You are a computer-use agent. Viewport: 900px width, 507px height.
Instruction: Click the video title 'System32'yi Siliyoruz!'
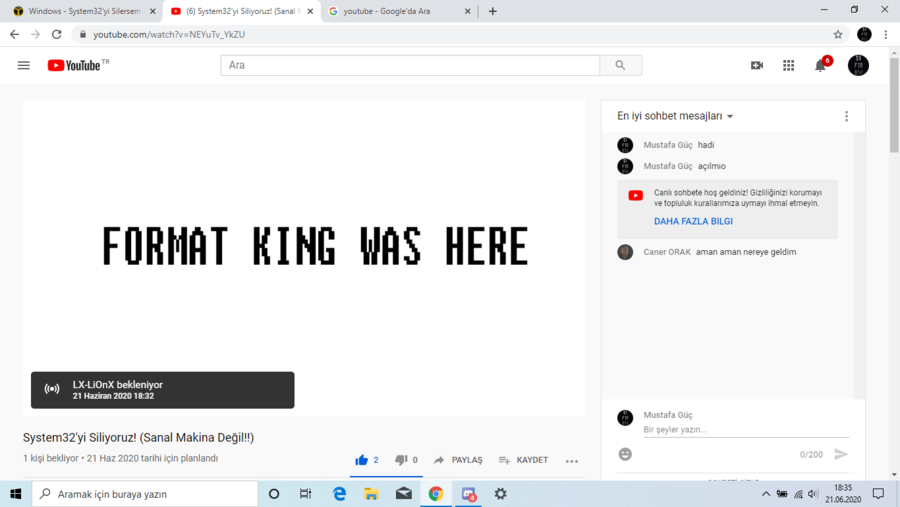click(138, 438)
